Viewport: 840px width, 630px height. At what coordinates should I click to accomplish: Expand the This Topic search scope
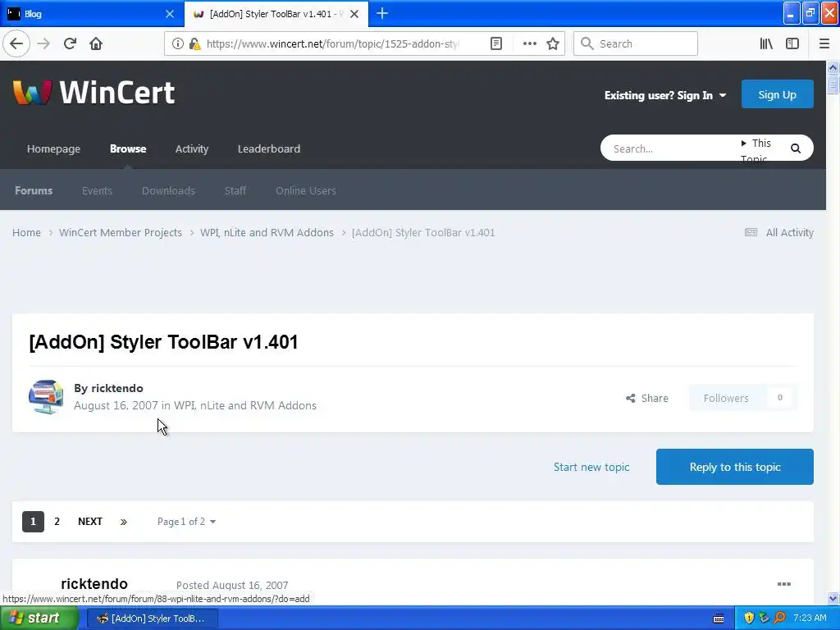(x=756, y=148)
